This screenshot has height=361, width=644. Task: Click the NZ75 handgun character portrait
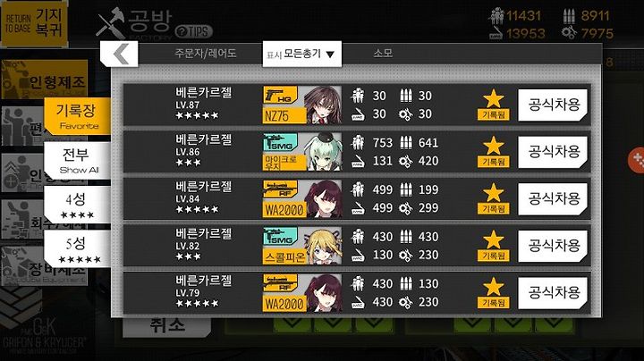(x=323, y=105)
